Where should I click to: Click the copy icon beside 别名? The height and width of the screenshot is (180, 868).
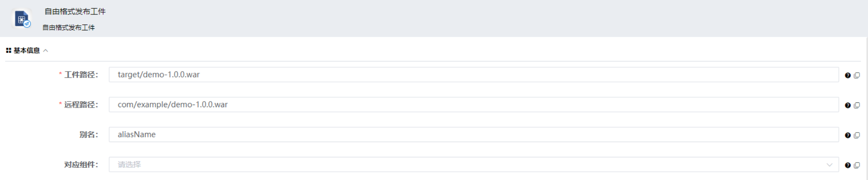(x=857, y=136)
